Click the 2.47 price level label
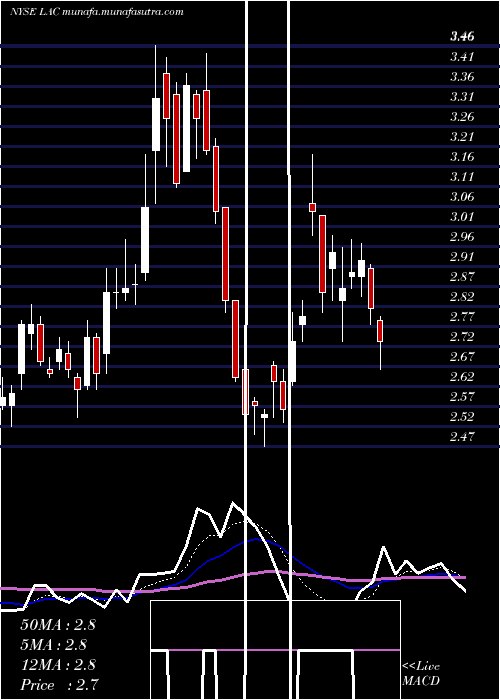500x700 pixels. (462, 437)
